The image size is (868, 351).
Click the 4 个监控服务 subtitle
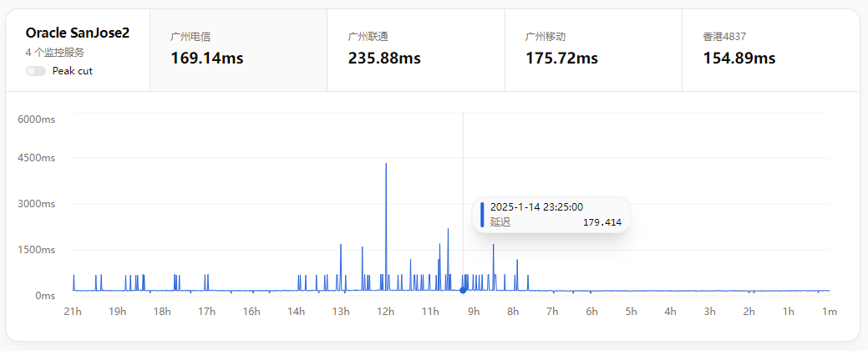(x=55, y=53)
